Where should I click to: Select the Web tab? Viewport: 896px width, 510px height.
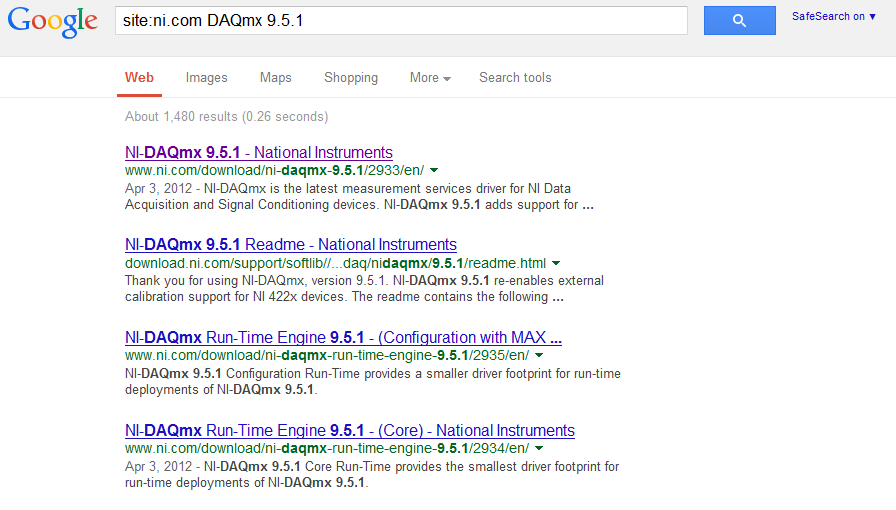[x=139, y=78]
